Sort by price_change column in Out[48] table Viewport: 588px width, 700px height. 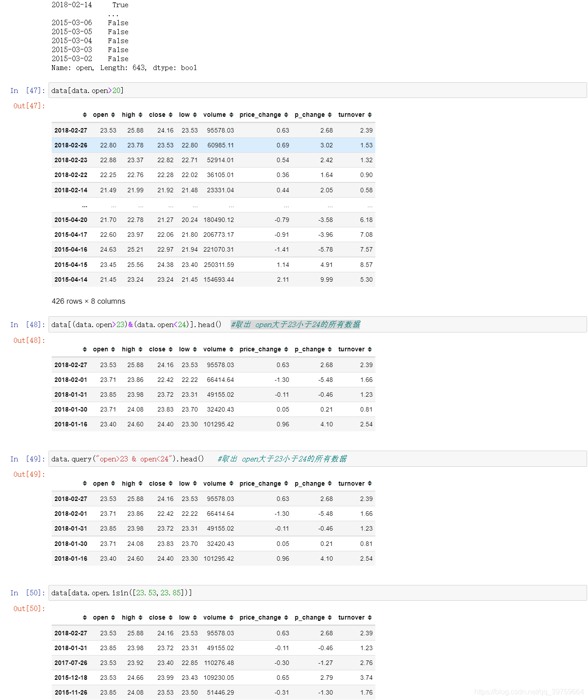pos(286,350)
